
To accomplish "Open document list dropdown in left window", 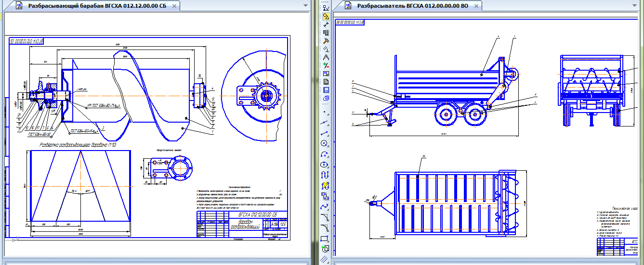I will pos(306,5).
